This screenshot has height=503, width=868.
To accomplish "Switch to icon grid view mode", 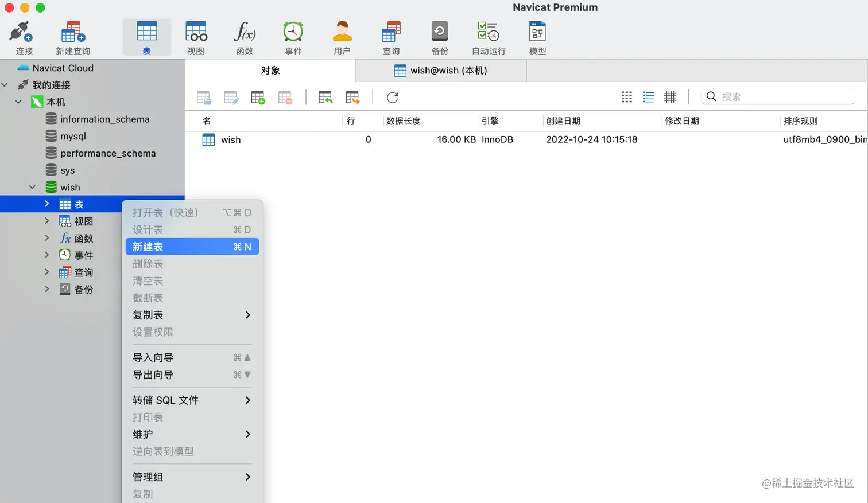I will (x=627, y=97).
